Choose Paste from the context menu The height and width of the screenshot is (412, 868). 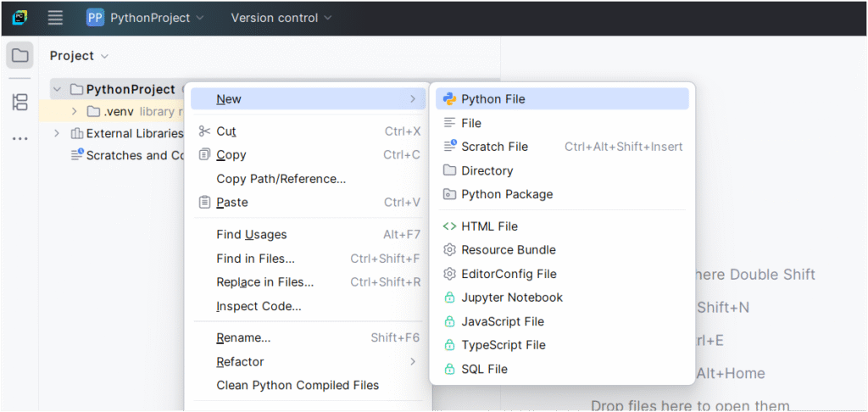[x=309, y=202]
